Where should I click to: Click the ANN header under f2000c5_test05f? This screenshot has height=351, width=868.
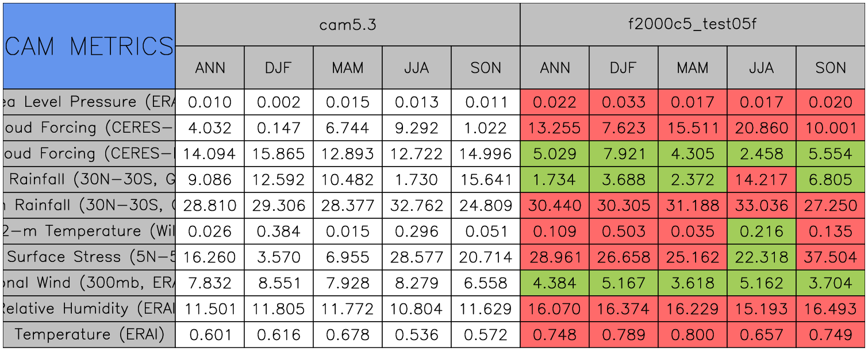tap(555, 68)
